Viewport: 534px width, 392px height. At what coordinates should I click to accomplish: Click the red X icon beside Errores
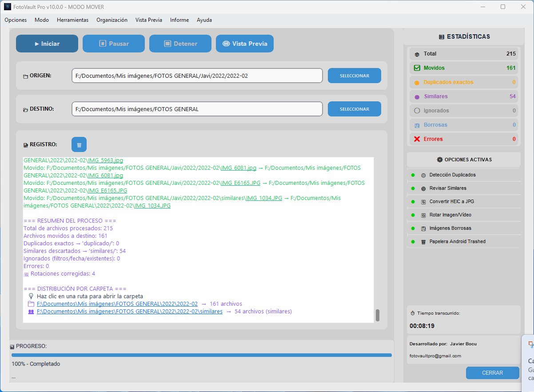point(417,139)
